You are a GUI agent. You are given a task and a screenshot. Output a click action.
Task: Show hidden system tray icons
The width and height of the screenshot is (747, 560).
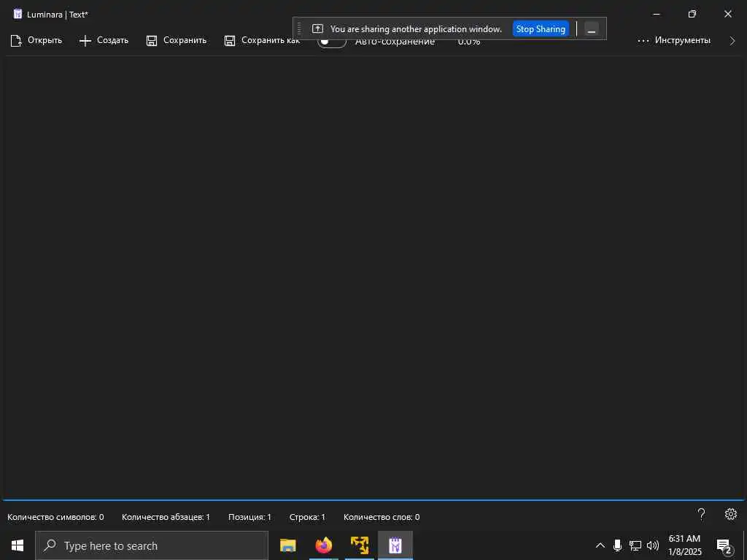pyautogui.click(x=600, y=545)
